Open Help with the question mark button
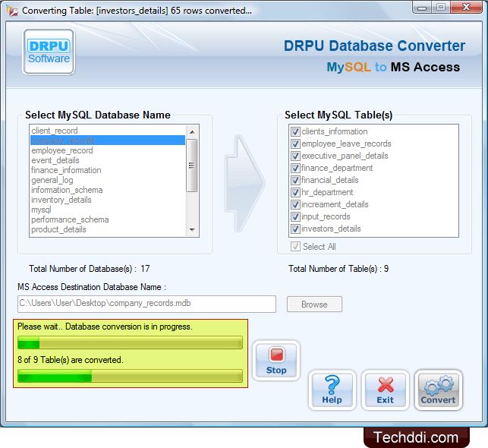Screen dimensions: 488x448 pos(332,390)
